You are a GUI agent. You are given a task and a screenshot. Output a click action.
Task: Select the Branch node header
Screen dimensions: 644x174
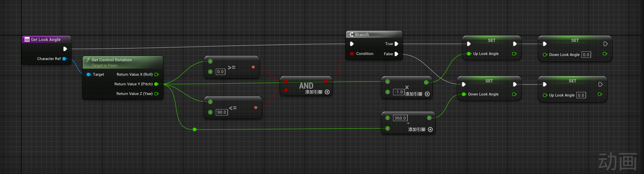[374, 34]
